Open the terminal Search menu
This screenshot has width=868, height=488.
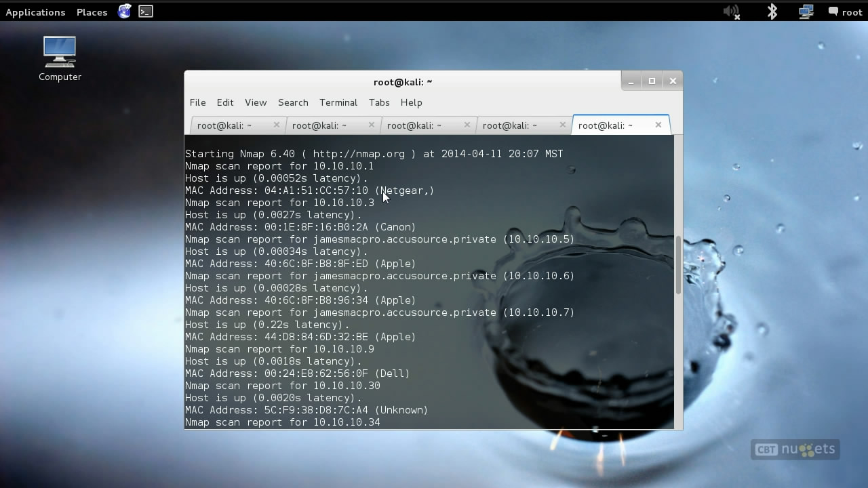293,102
